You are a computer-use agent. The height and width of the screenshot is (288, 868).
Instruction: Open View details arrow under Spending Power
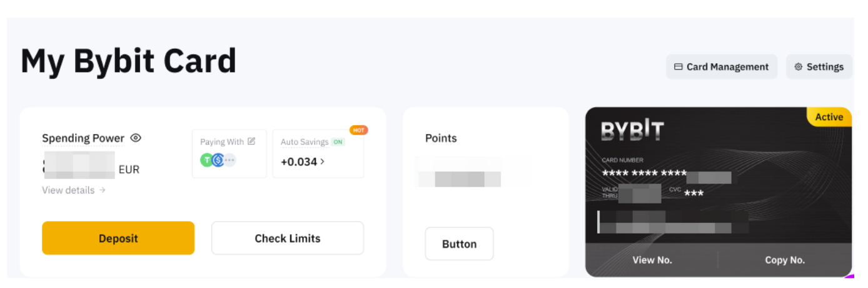pyautogui.click(x=102, y=190)
